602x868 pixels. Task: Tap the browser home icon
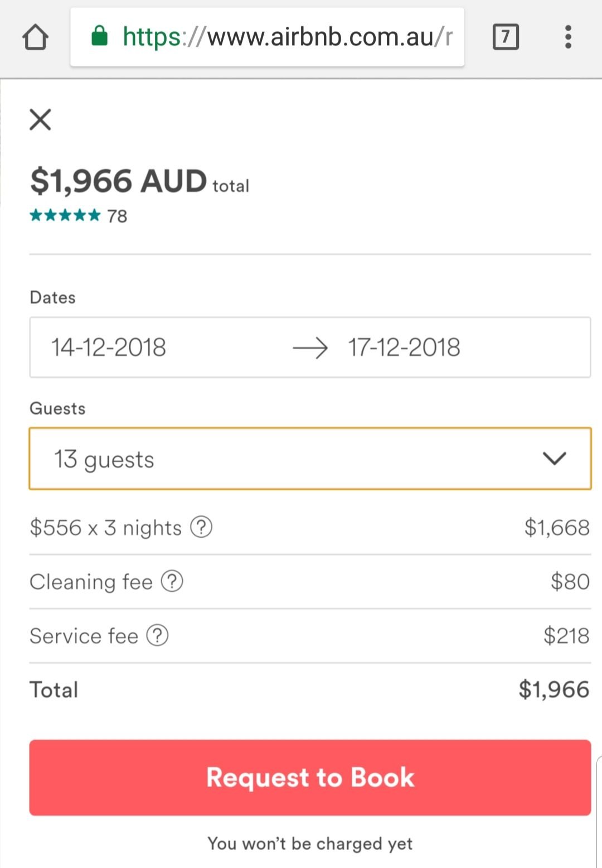click(x=35, y=37)
